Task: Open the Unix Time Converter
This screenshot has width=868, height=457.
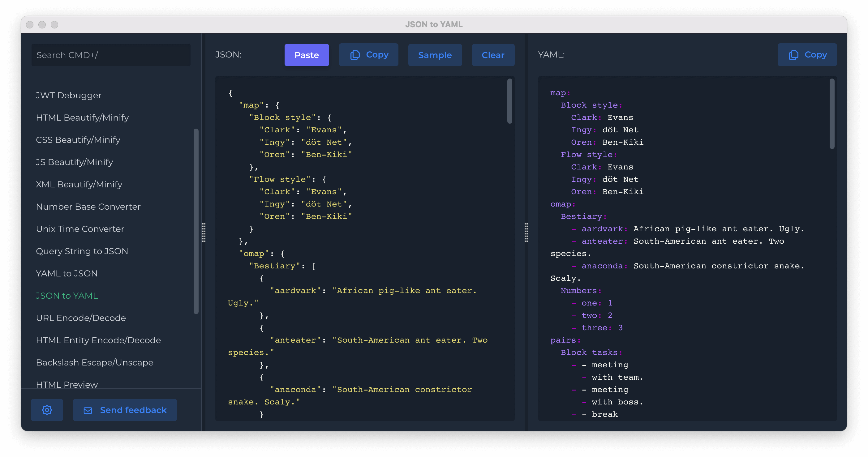Action: 80,229
